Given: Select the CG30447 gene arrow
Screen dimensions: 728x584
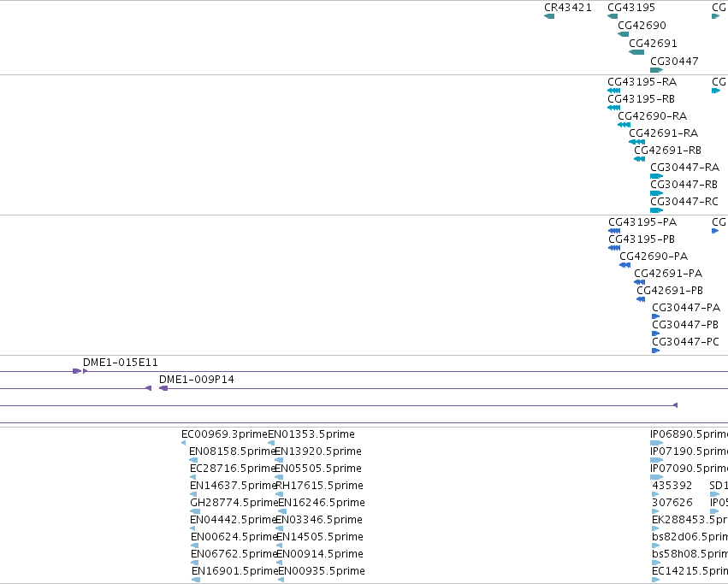Looking at the screenshot, I should pyautogui.click(x=656, y=70).
